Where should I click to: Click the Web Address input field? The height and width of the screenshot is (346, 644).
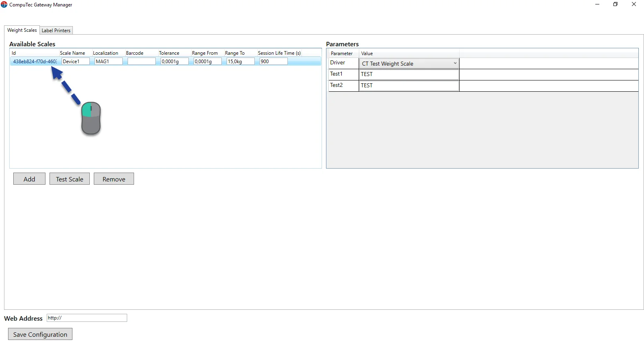coord(87,318)
